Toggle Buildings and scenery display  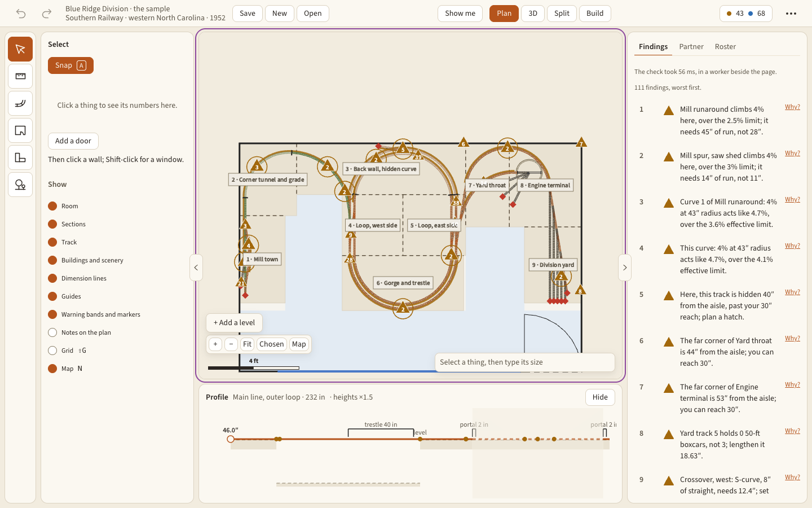coord(52,260)
